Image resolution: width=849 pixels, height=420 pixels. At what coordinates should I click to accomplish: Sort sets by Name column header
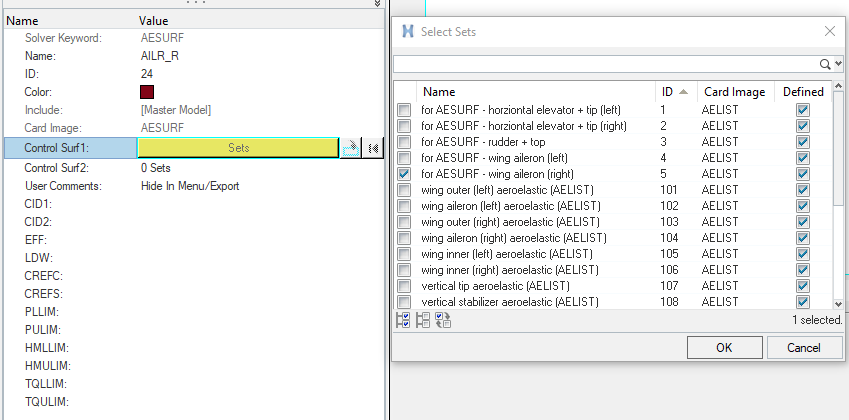(535, 91)
